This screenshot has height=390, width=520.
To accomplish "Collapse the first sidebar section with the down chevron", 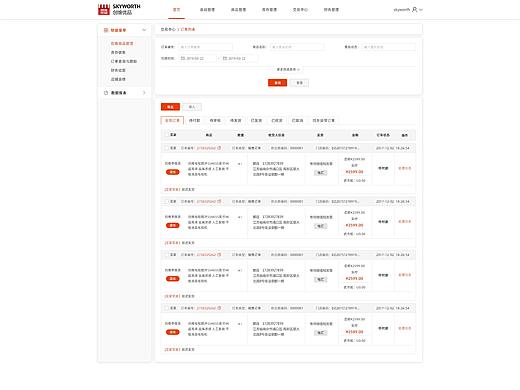I will 144,30.
